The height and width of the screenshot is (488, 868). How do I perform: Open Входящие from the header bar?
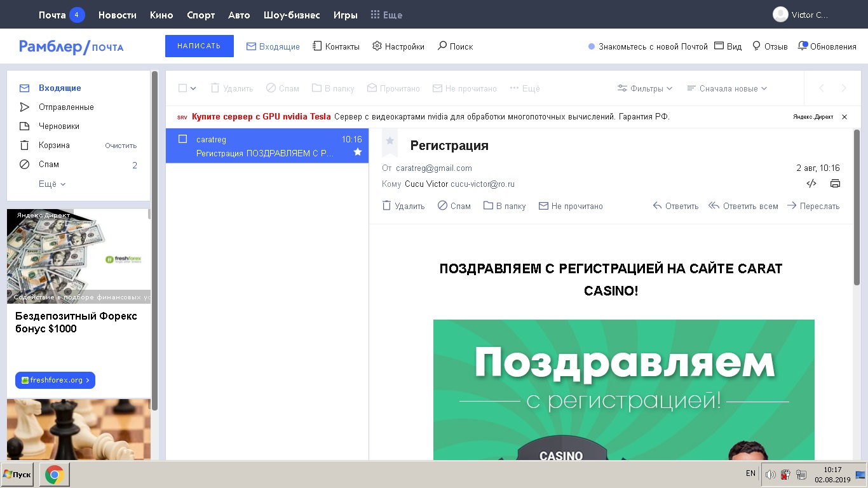273,46
